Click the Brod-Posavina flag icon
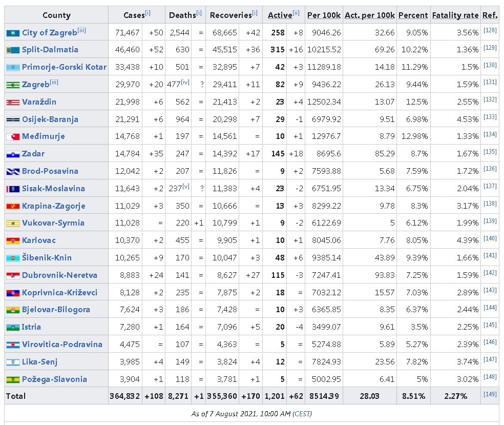The width and height of the screenshot is (504, 425). [13, 171]
